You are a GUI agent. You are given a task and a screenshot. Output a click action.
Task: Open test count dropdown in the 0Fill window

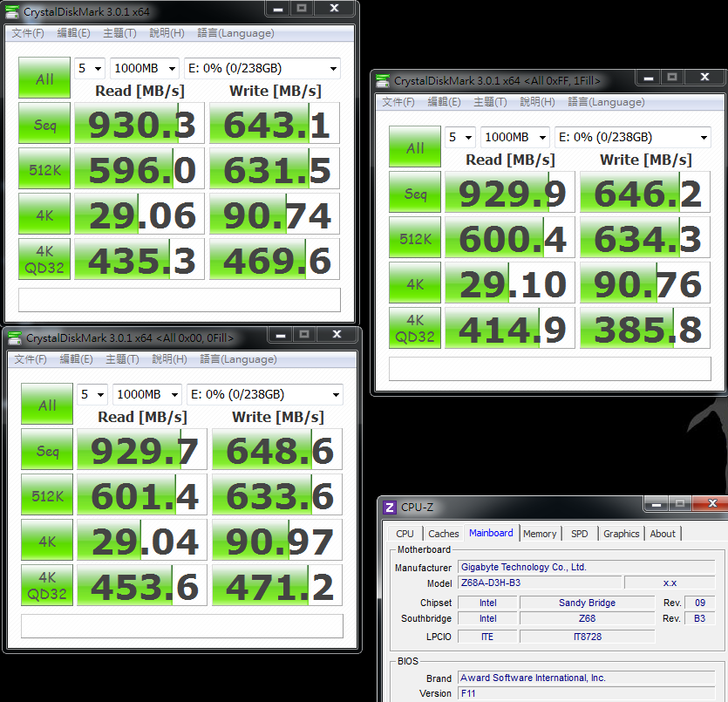point(92,395)
